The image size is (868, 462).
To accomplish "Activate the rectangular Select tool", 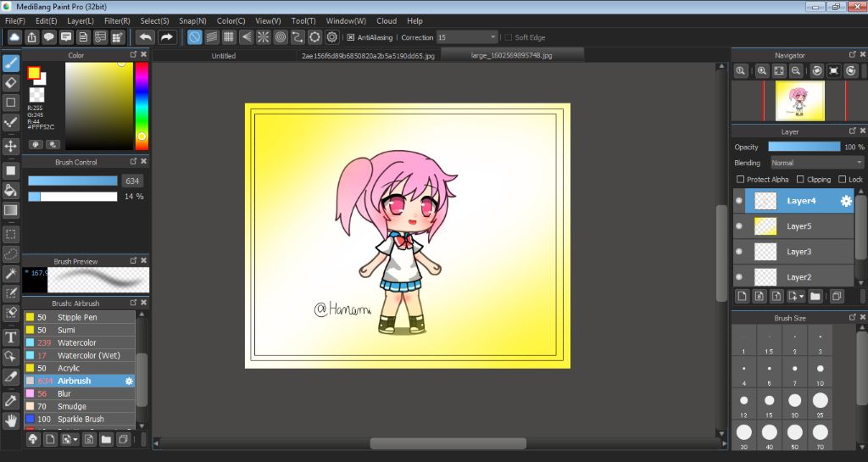I will [10, 235].
